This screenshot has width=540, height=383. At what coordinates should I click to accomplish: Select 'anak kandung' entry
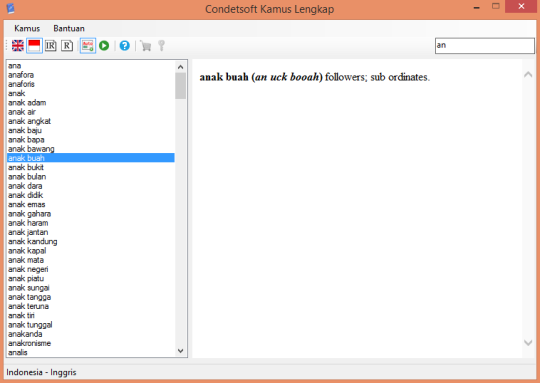[91, 241]
